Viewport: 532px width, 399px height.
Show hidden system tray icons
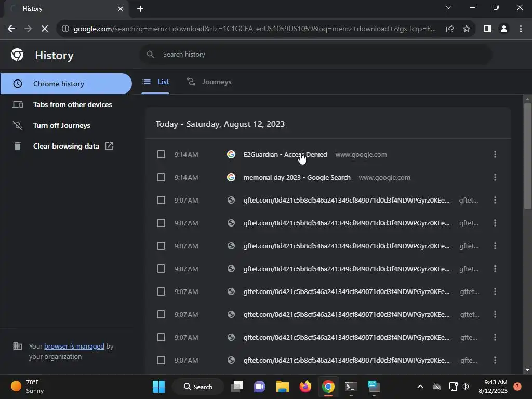[420, 387]
